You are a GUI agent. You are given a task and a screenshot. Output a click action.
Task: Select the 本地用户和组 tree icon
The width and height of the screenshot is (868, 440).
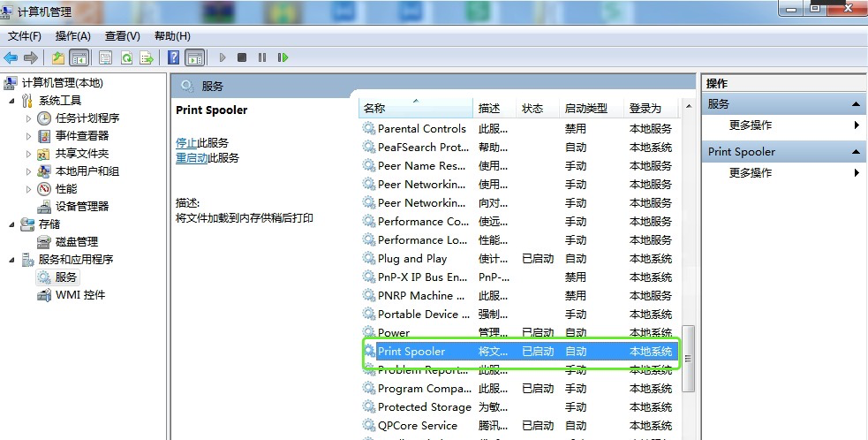coord(44,171)
